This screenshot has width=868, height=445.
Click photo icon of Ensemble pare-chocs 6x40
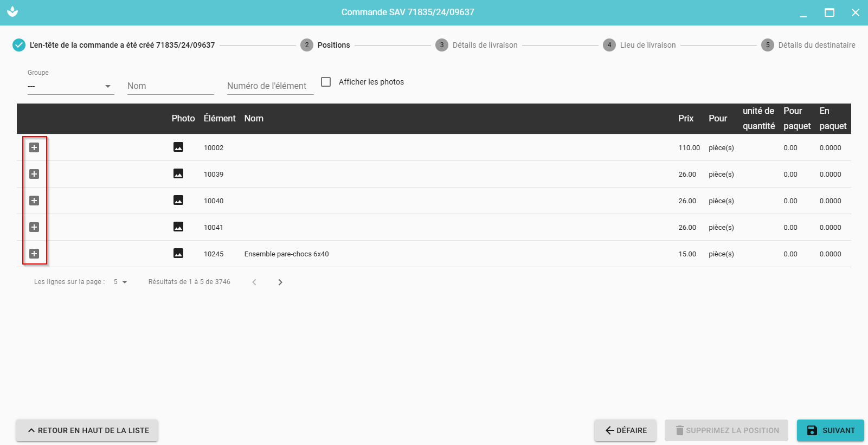pos(178,253)
